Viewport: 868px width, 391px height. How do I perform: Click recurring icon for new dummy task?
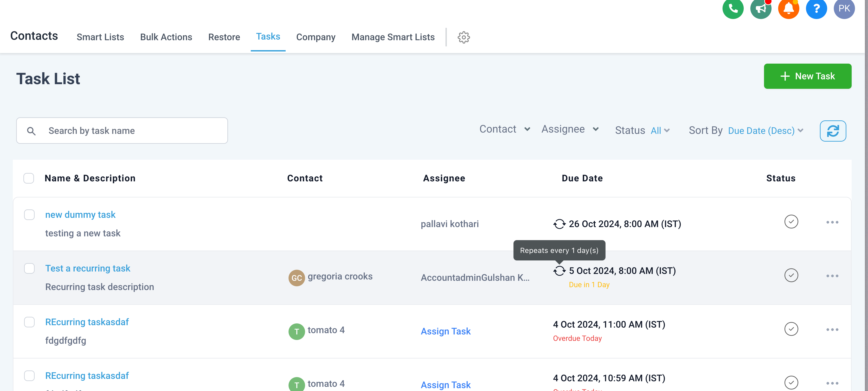pos(559,224)
